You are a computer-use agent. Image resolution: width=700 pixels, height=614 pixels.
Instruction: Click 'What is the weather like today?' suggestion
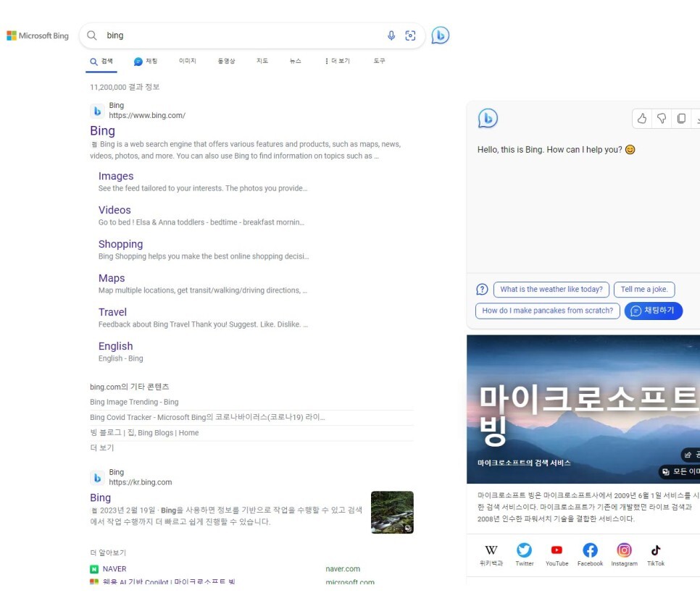point(551,289)
